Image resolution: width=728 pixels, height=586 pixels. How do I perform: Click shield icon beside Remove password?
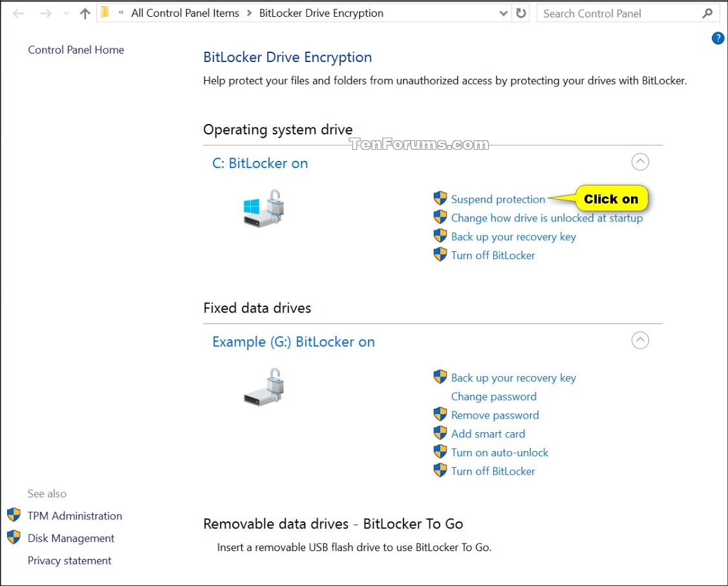click(x=440, y=414)
